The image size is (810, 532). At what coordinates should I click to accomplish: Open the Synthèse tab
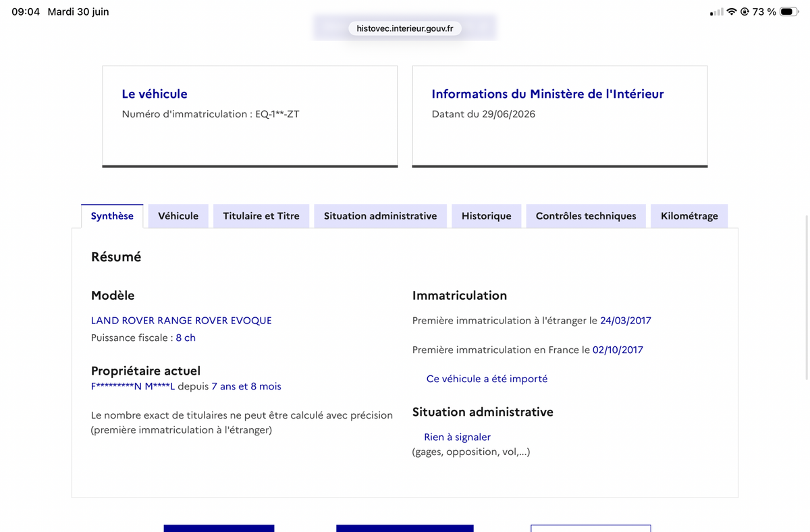tap(112, 216)
